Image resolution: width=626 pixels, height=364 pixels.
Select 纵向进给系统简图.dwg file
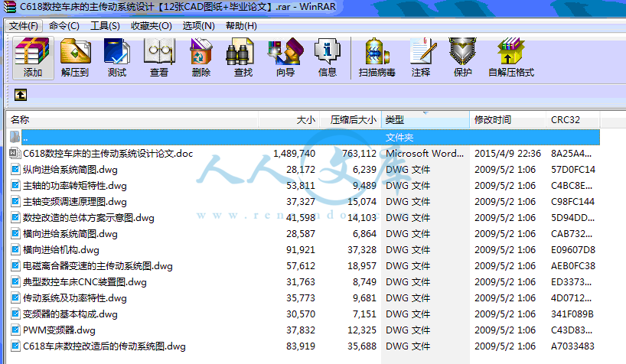(70, 170)
